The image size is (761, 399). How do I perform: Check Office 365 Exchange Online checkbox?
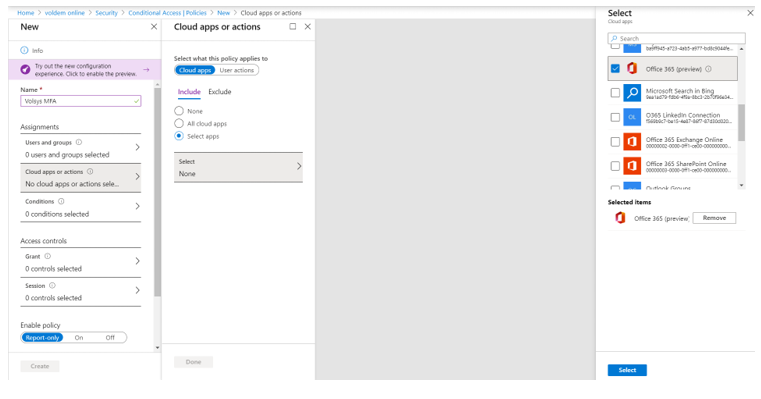(615, 141)
